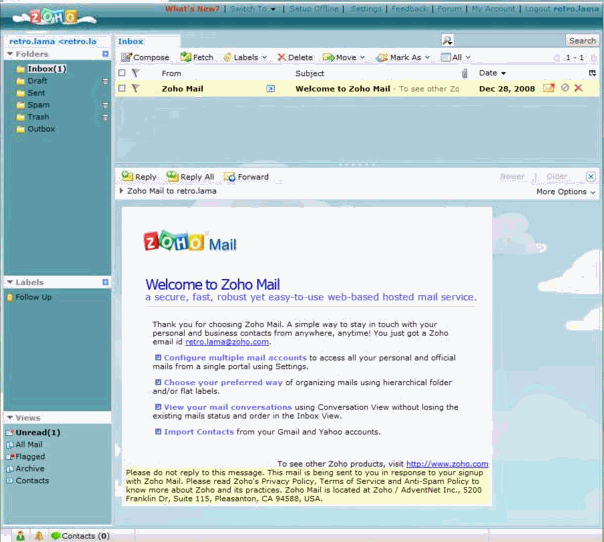604x542 pixels.
Task: Open the Switch To dropdown in the header
Action: [x=253, y=8]
